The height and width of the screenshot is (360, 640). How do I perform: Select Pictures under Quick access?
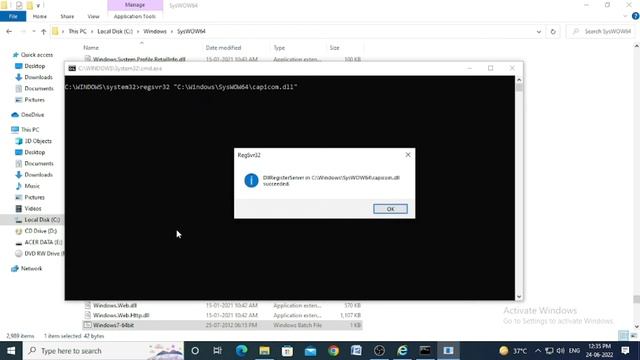point(34,100)
